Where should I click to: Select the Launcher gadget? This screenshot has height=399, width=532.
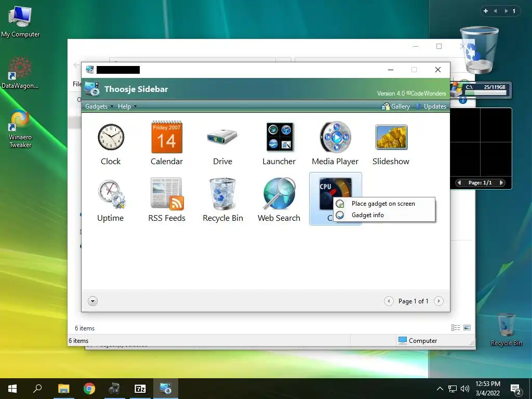coord(279,144)
